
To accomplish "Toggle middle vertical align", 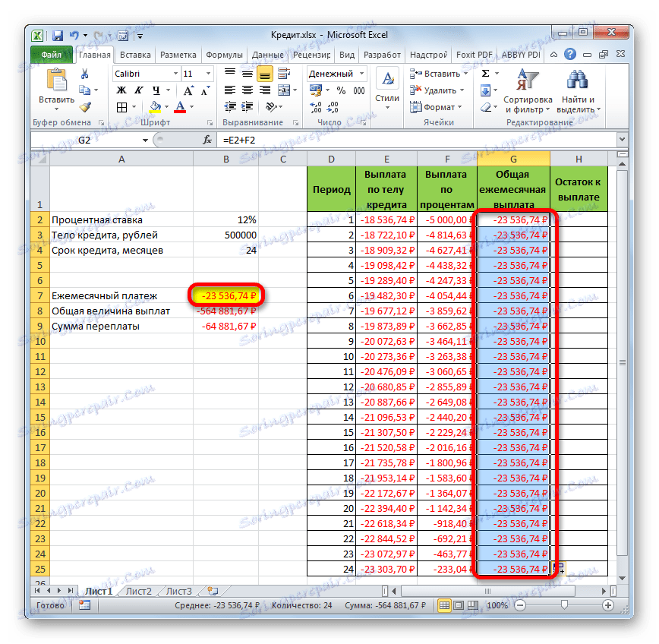I will 248,74.
